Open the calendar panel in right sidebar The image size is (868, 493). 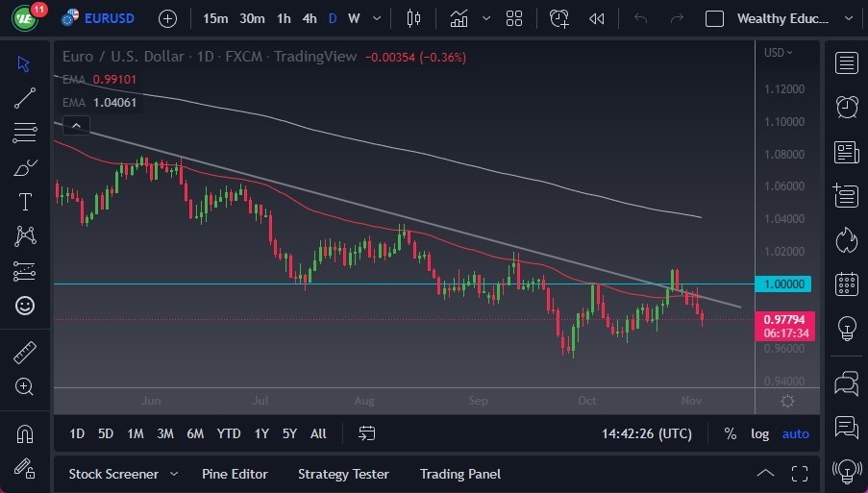click(x=847, y=283)
